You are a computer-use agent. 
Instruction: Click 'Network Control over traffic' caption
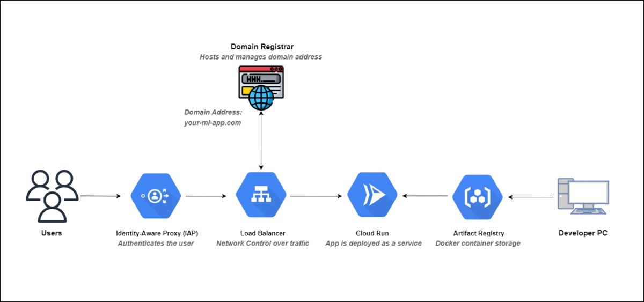(263, 244)
